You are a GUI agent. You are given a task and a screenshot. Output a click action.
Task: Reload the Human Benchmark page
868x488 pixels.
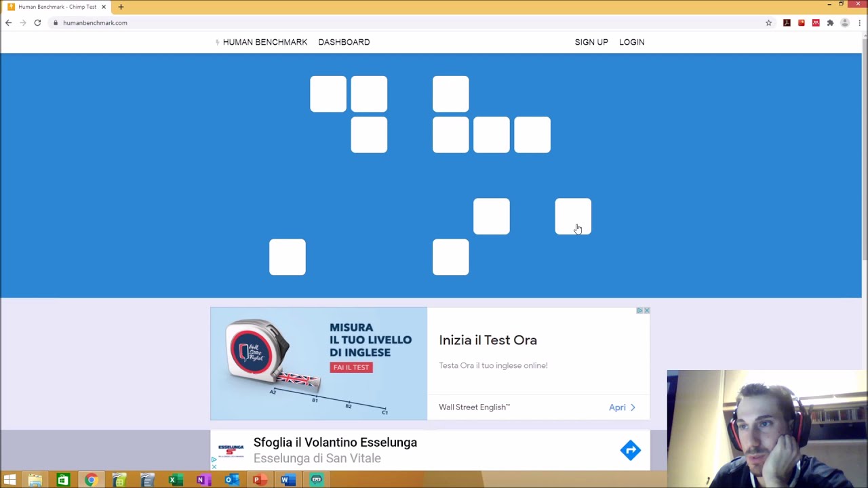pyautogui.click(x=37, y=22)
